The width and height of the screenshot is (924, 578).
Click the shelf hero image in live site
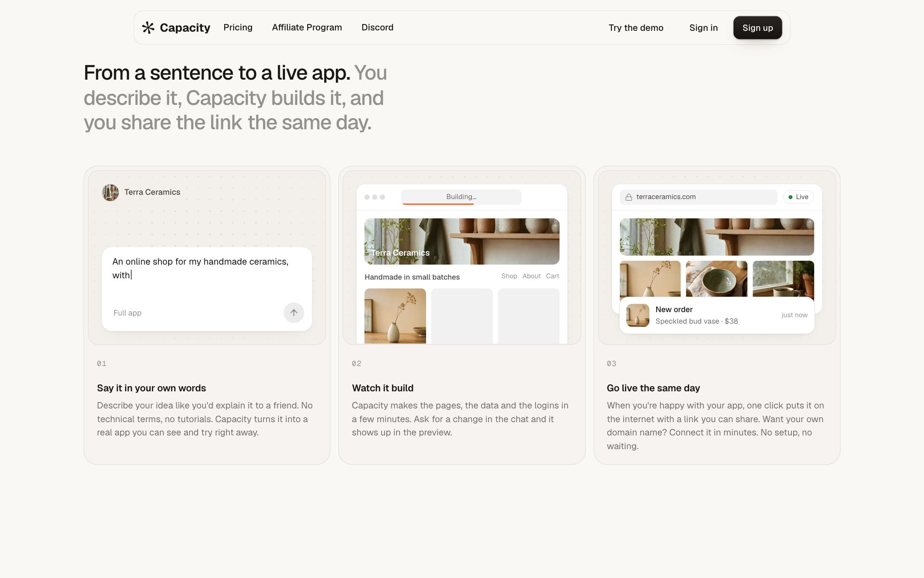tap(717, 237)
